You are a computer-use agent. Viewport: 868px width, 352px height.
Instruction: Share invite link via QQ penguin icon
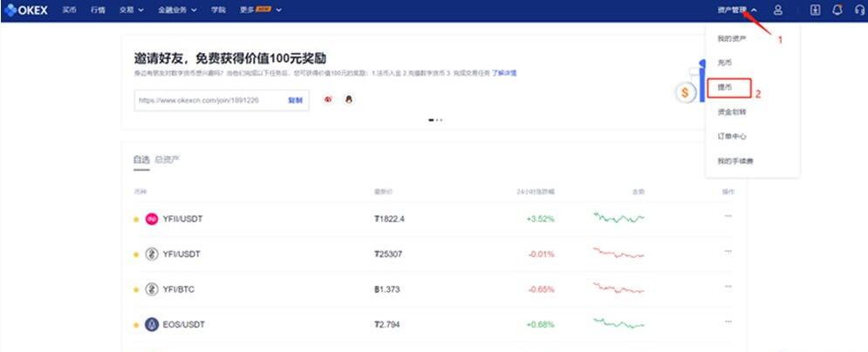[348, 100]
